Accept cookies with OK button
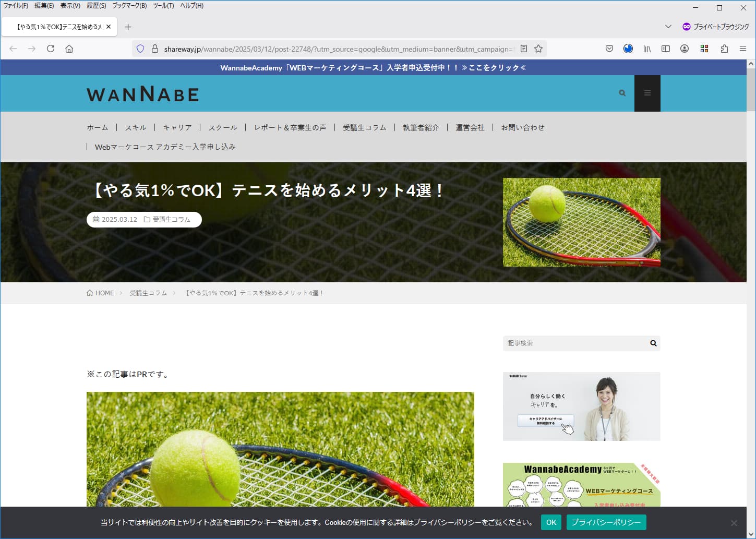The image size is (756, 539). click(551, 522)
